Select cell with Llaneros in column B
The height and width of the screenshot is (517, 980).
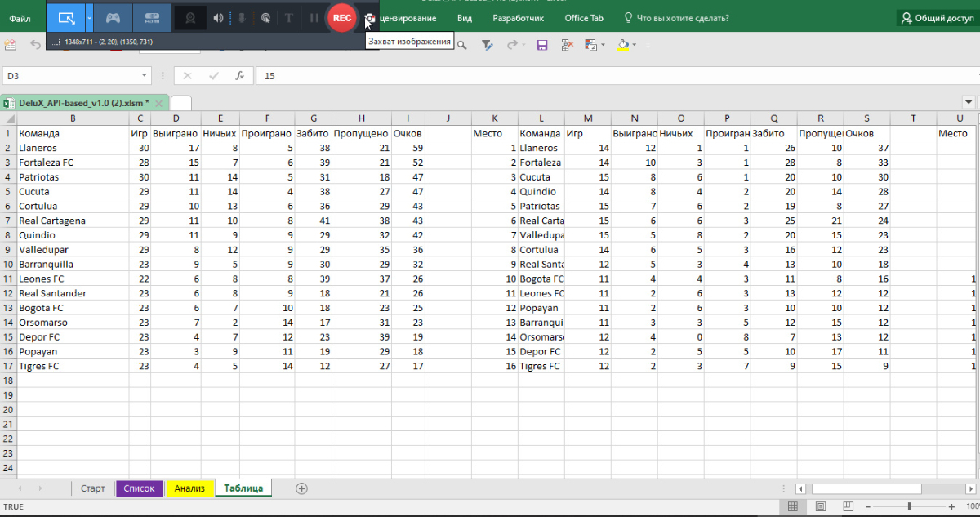coord(72,148)
